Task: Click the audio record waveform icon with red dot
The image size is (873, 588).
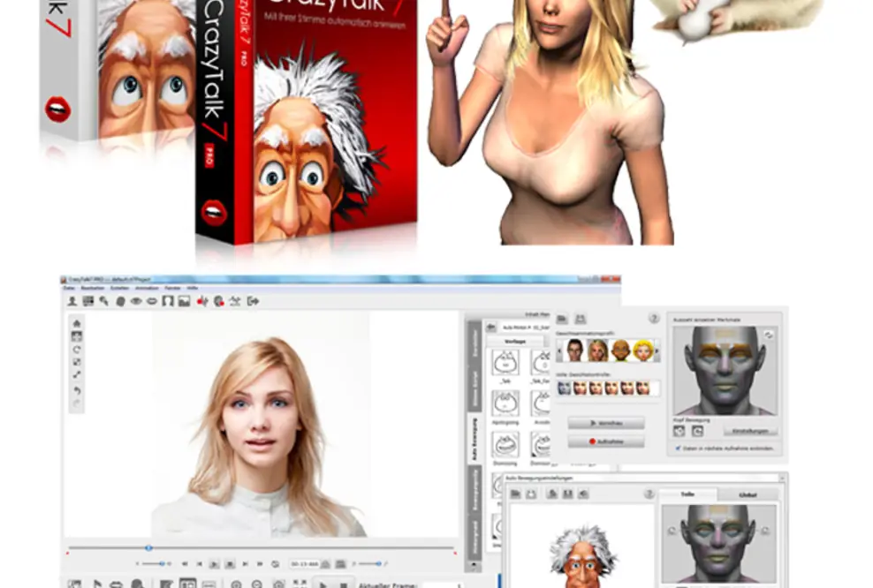Action: click(x=202, y=302)
